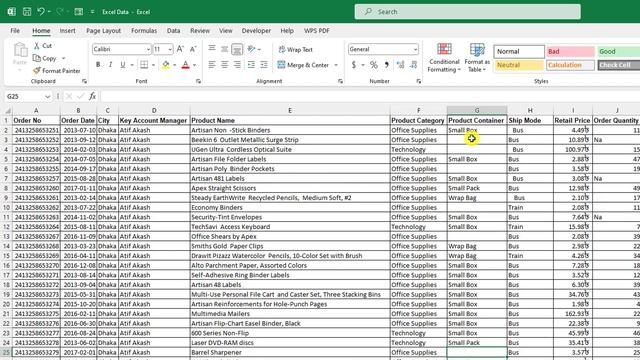Increase decimal places
The image size is (640, 360).
[400, 65]
